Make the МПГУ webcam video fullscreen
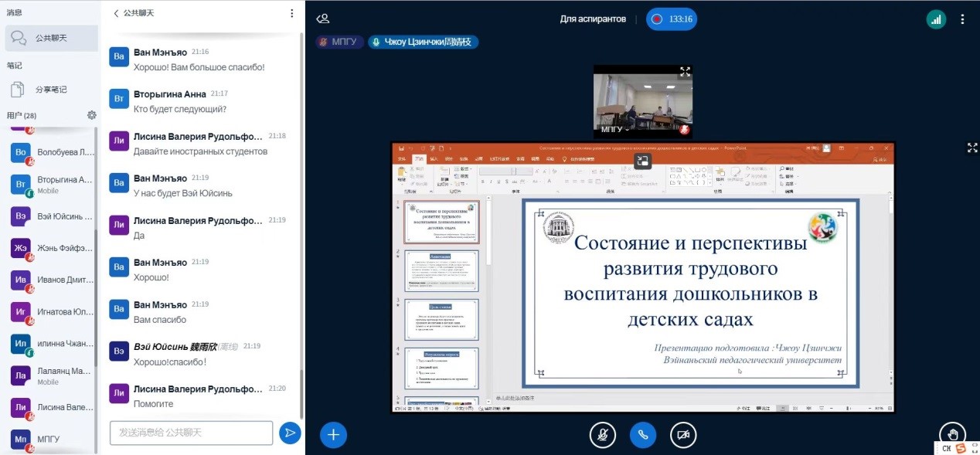 pyautogui.click(x=685, y=72)
